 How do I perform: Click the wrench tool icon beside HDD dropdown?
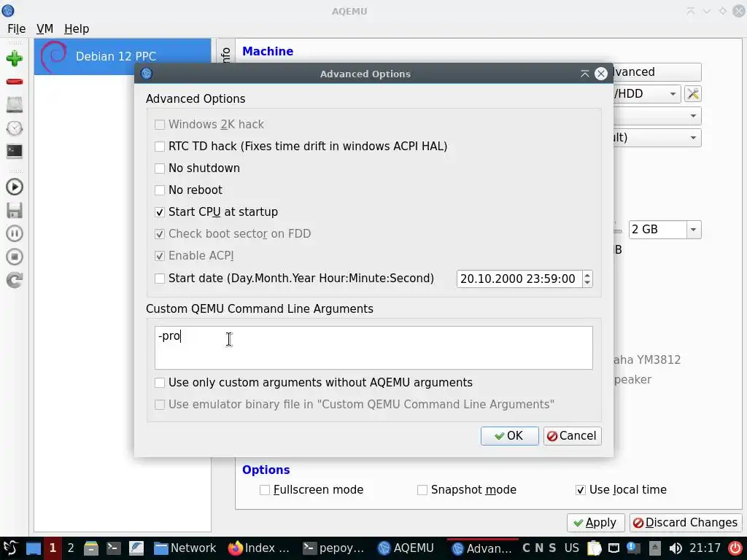pyautogui.click(x=693, y=94)
